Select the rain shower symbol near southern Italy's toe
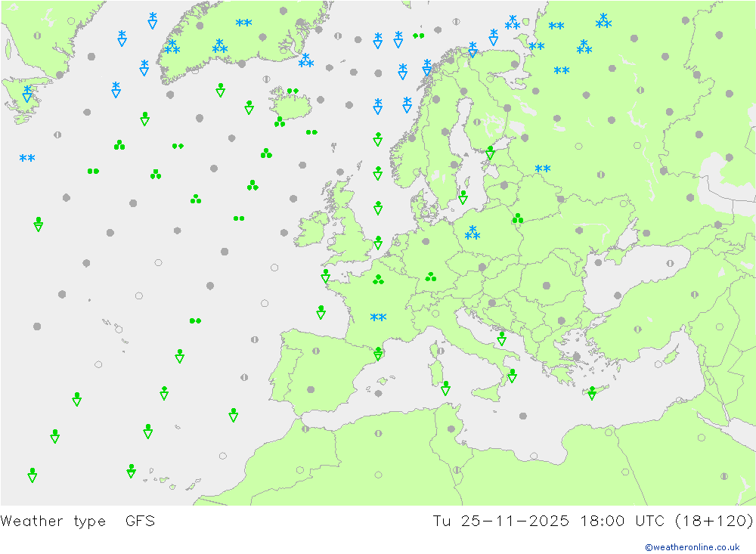 click(513, 376)
